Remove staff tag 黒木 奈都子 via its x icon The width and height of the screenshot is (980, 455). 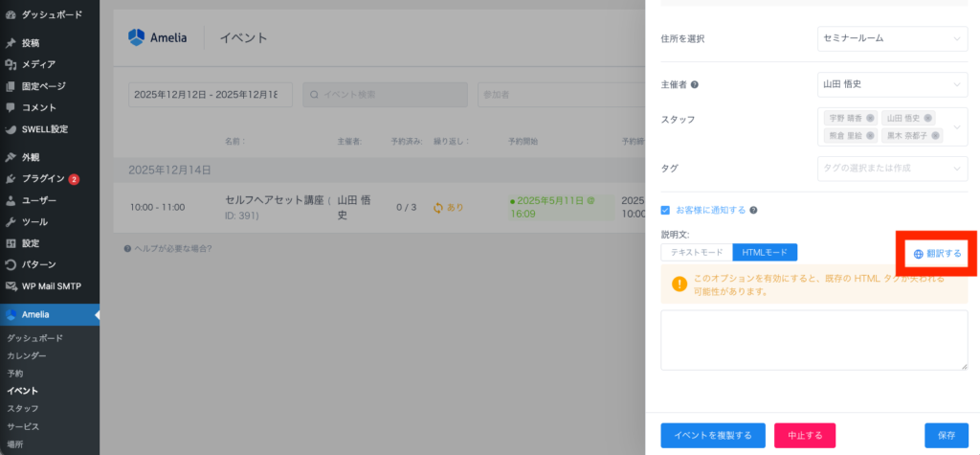pyautogui.click(x=933, y=135)
